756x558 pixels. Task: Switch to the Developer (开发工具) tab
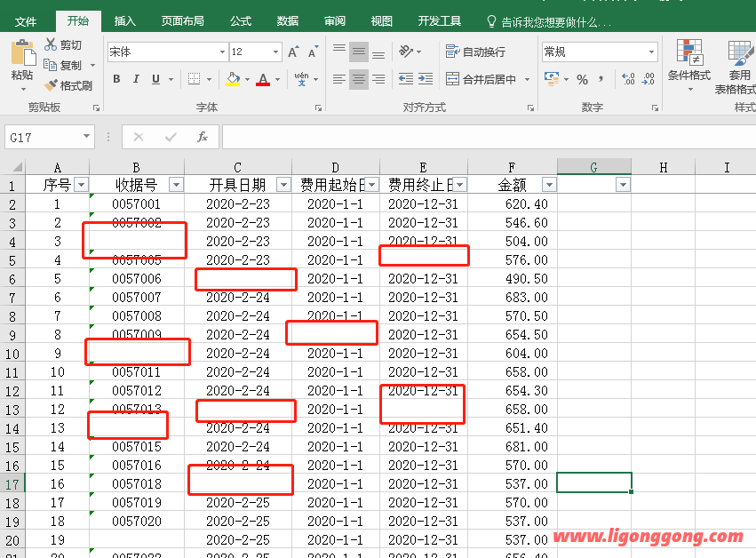point(439,21)
